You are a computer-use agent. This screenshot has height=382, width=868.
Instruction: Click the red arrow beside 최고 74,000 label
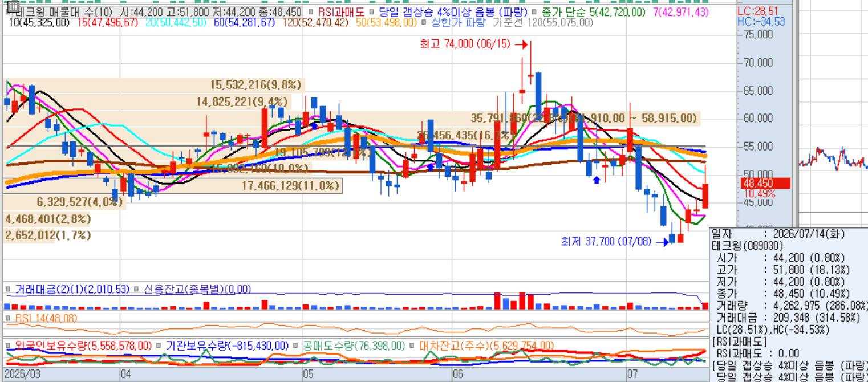(520, 44)
